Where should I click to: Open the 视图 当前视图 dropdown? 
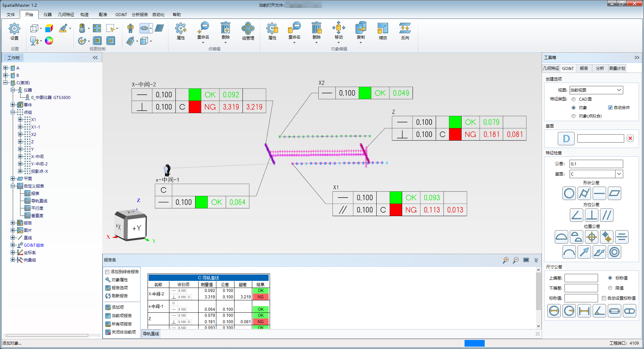[596, 90]
